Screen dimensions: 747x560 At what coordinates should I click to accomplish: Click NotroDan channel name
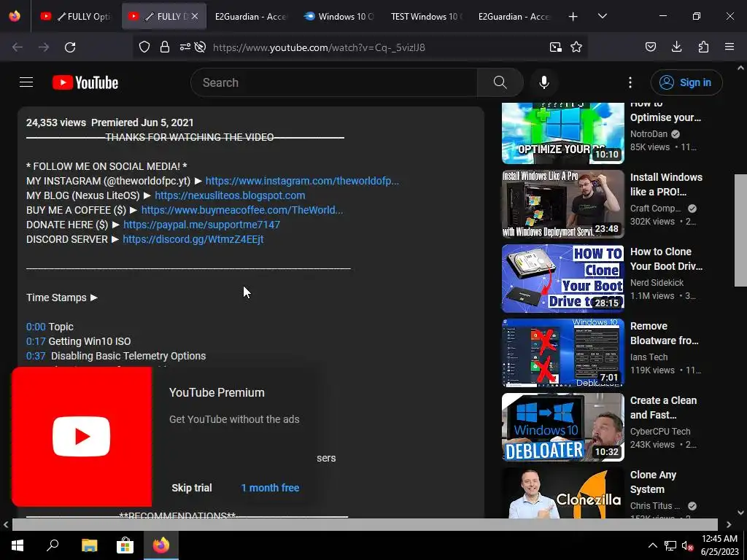tap(649, 134)
